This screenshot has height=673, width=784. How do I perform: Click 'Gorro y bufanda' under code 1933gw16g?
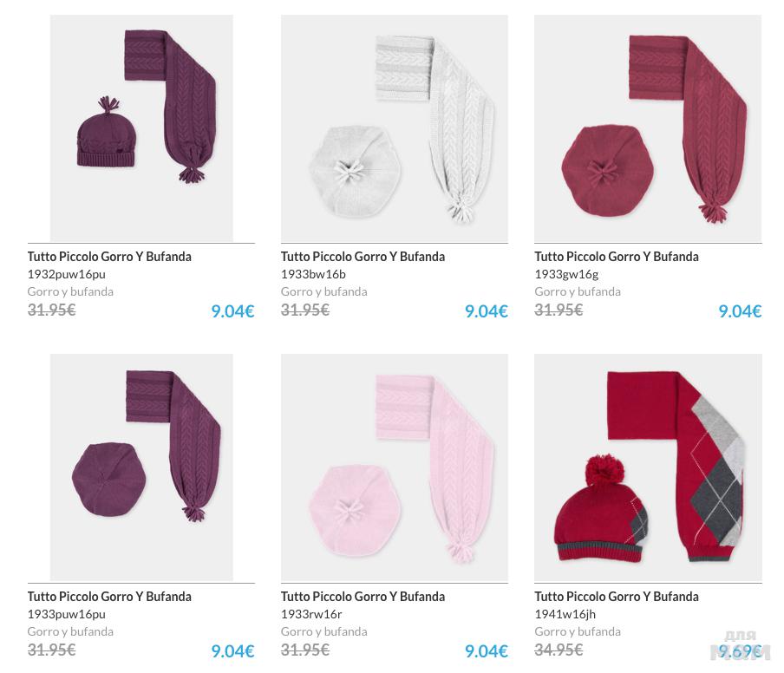(x=578, y=291)
